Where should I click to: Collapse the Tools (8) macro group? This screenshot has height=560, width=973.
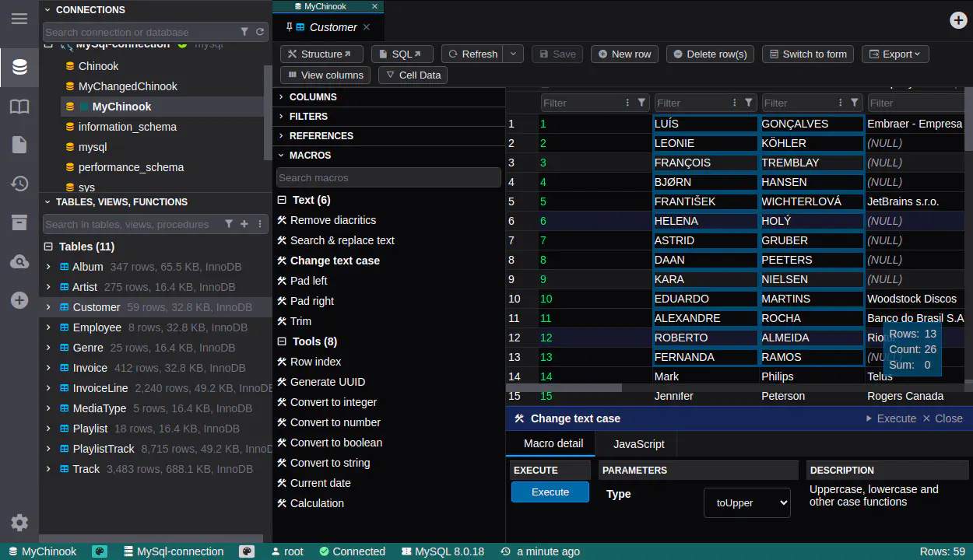coord(283,341)
